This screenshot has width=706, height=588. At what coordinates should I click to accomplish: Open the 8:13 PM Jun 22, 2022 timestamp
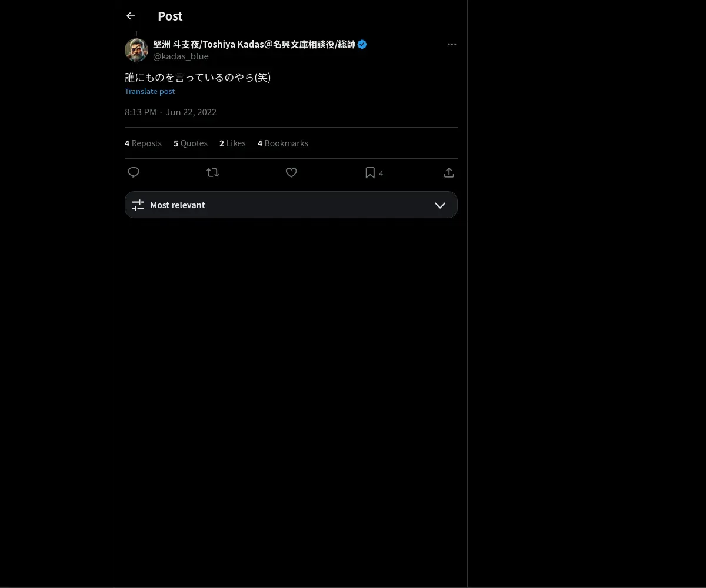[171, 112]
